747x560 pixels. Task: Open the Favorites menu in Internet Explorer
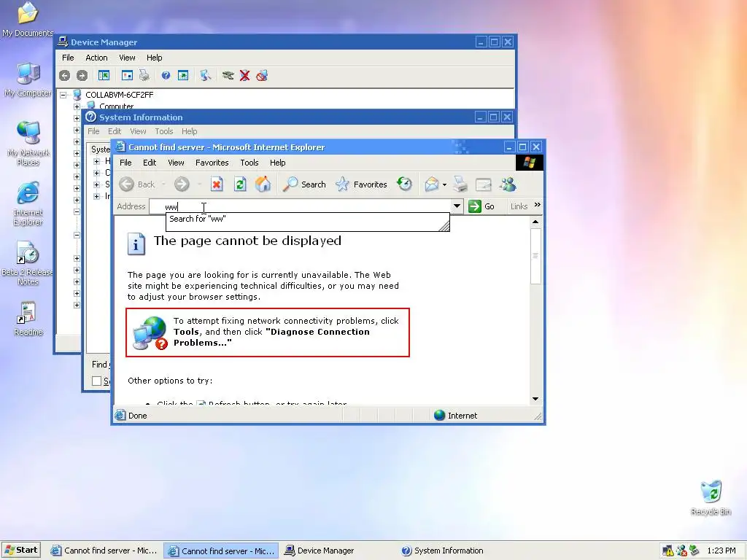[212, 163]
